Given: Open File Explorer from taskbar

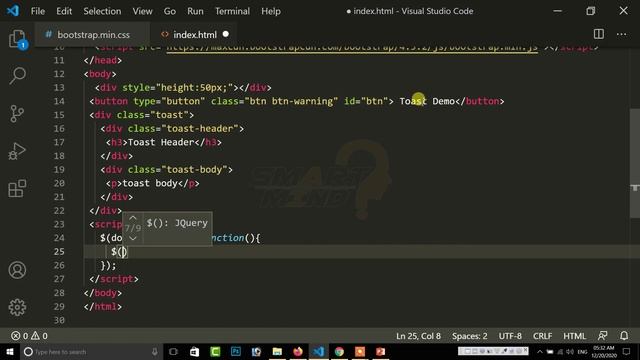Looking at the screenshot, I should [277, 351].
